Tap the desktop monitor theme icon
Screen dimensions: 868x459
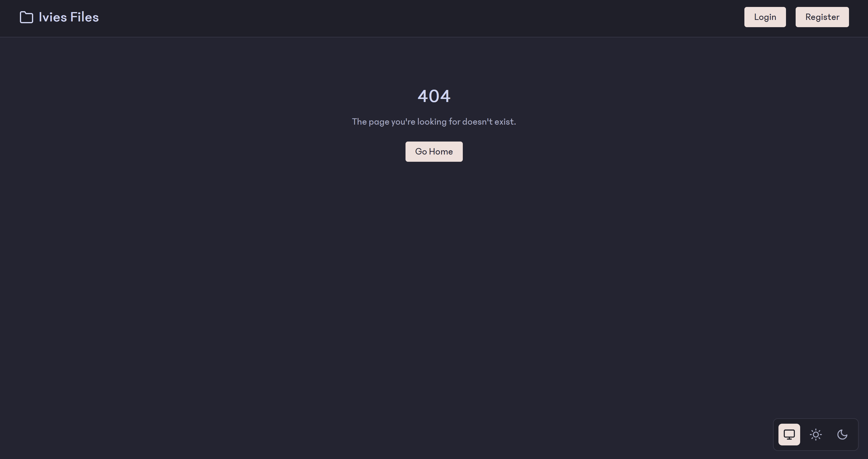pos(789,434)
